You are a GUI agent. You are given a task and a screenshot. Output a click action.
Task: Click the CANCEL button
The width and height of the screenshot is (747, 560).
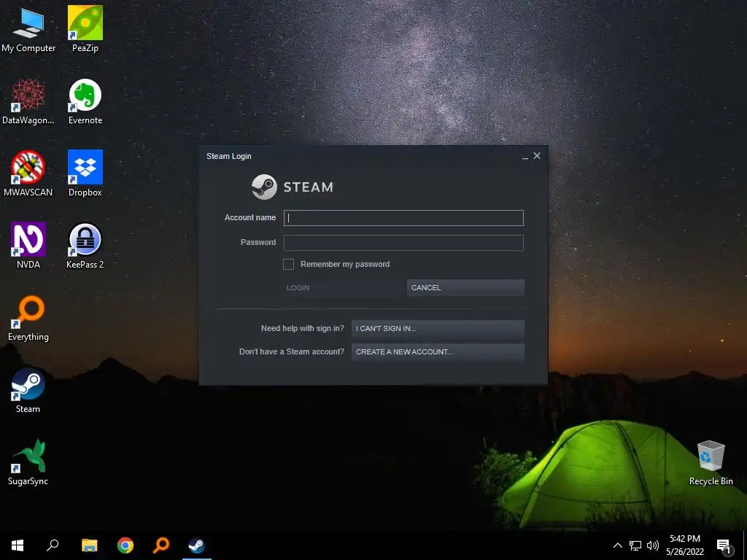pos(465,287)
